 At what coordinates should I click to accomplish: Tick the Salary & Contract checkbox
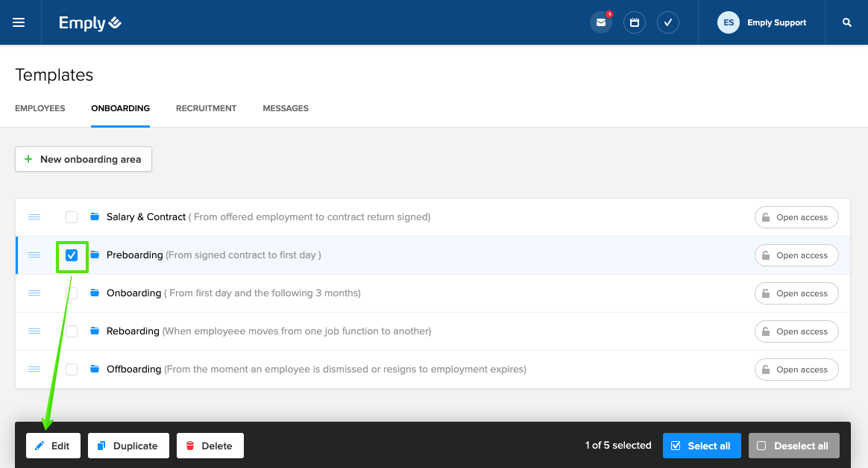(x=72, y=217)
